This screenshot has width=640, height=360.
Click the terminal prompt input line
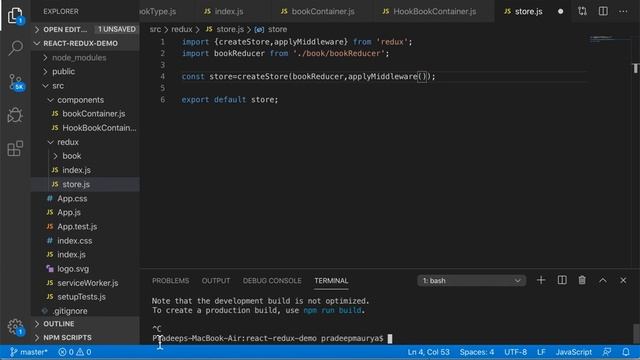coord(272,338)
